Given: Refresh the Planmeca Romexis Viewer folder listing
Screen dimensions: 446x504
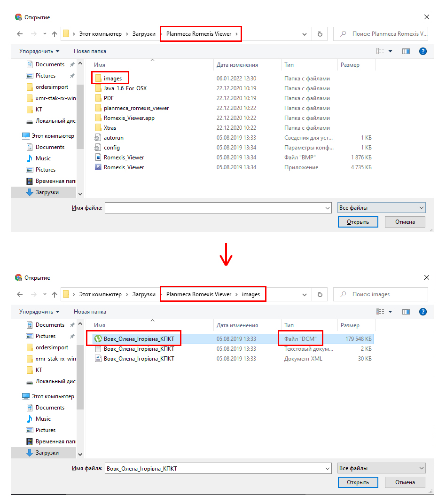Looking at the screenshot, I should pyautogui.click(x=320, y=34).
